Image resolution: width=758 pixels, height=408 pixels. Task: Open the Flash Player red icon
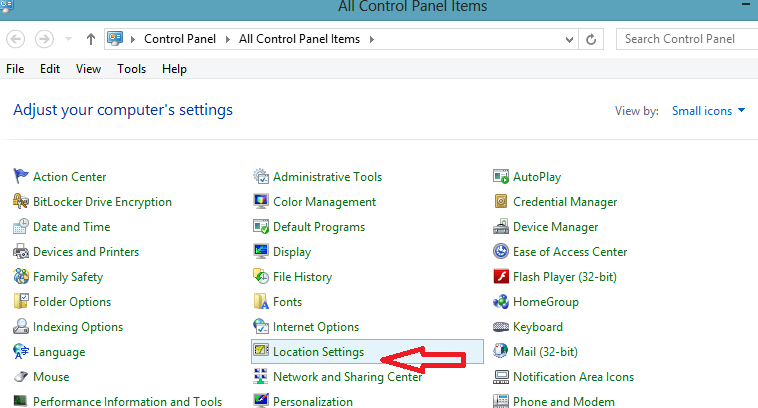point(501,277)
